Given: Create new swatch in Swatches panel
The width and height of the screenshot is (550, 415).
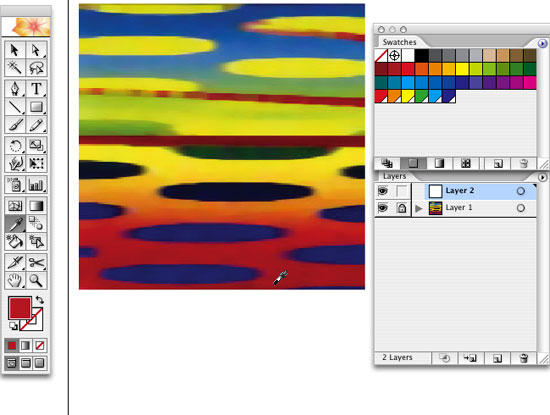Looking at the screenshot, I should tap(498, 163).
